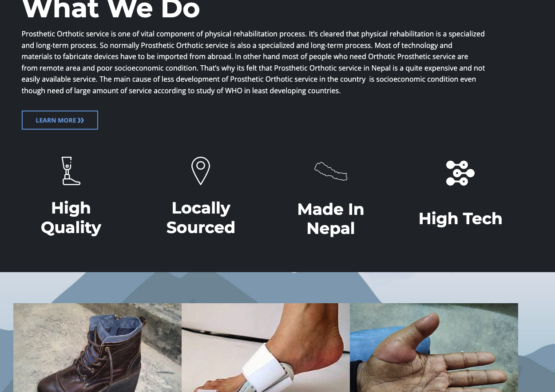Open the hand with thumb photo

click(434, 348)
